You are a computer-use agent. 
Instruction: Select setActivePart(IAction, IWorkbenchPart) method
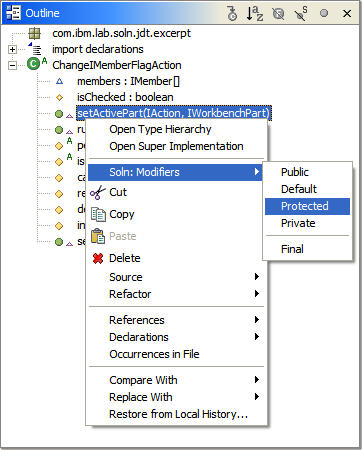pos(174,113)
